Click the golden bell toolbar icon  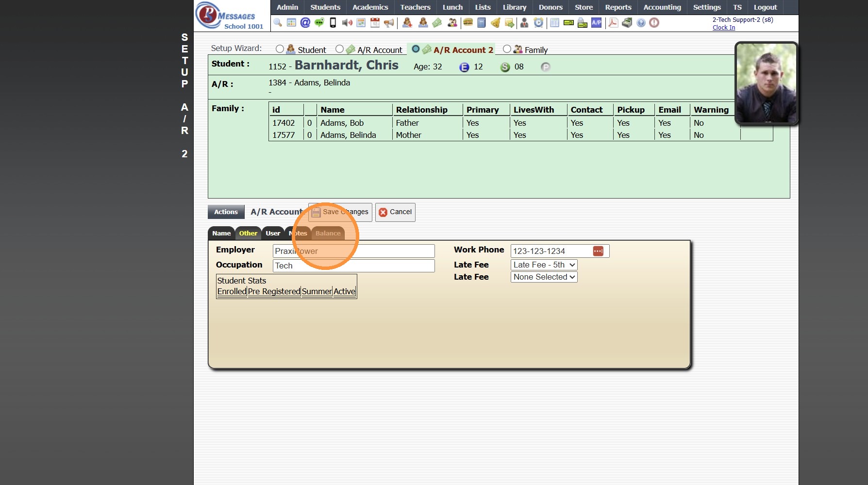(495, 23)
